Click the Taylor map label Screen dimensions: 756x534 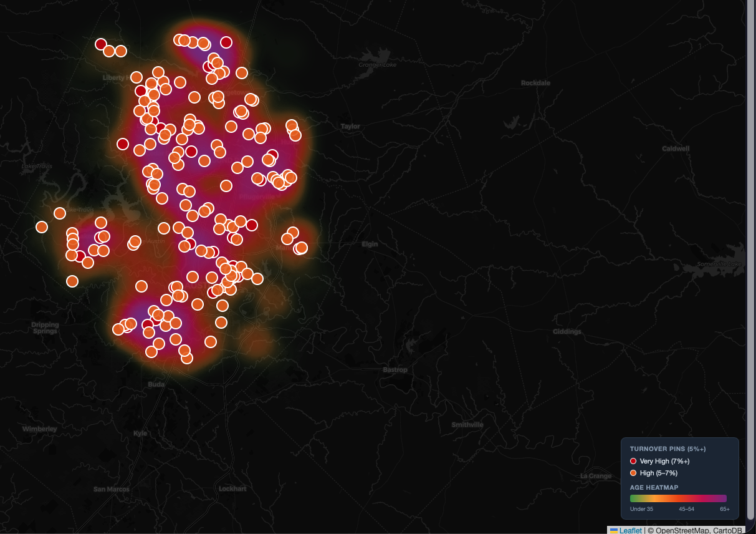tap(350, 126)
